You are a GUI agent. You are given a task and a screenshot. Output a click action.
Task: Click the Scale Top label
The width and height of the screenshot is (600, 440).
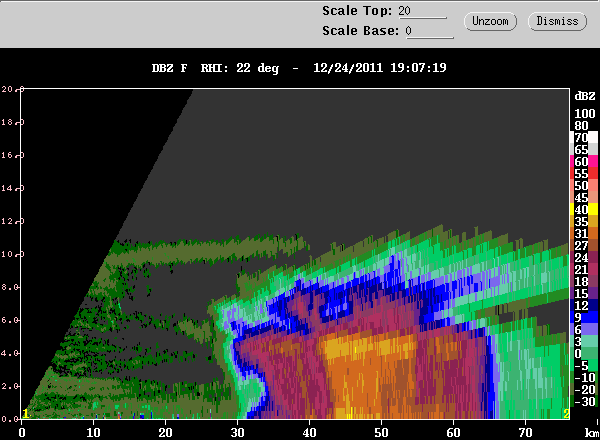click(357, 11)
